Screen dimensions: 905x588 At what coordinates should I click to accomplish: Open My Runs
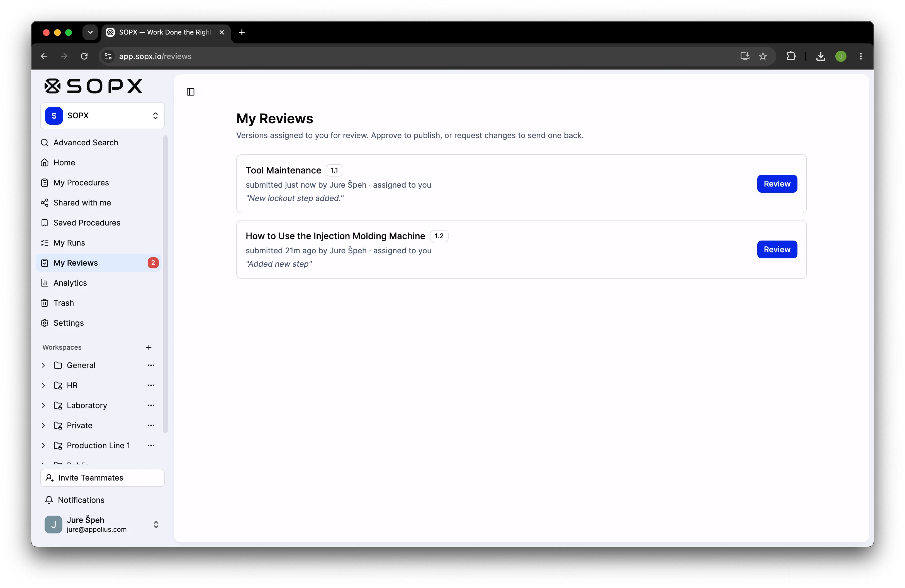(x=98, y=243)
